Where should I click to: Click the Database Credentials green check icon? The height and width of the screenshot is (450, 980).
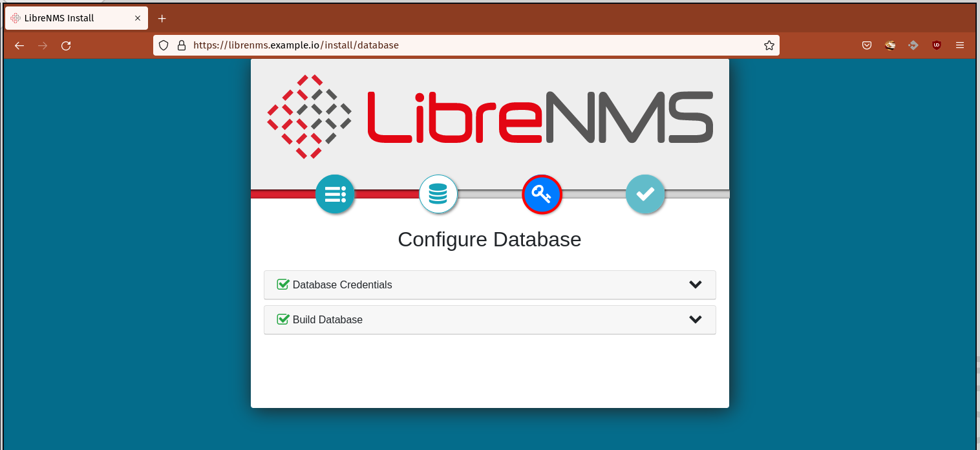(x=282, y=284)
